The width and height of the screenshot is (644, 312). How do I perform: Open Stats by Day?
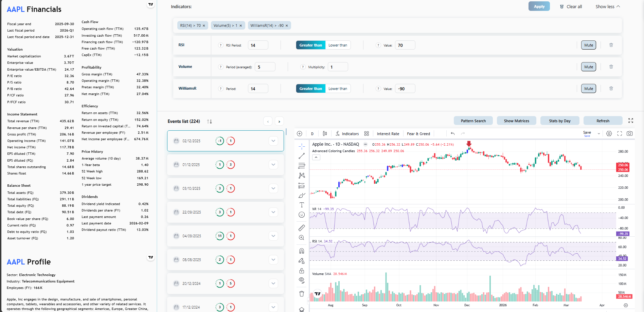[560, 121]
